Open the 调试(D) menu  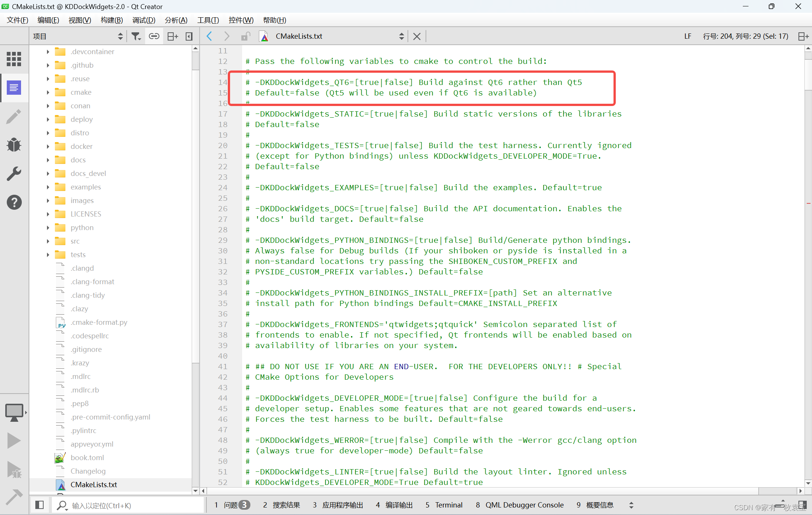tap(144, 20)
